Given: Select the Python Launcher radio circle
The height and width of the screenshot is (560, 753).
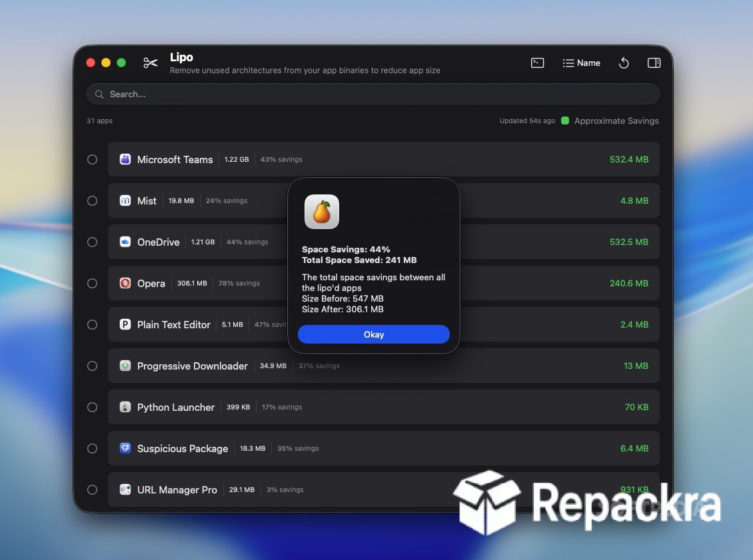Looking at the screenshot, I should (92, 407).
